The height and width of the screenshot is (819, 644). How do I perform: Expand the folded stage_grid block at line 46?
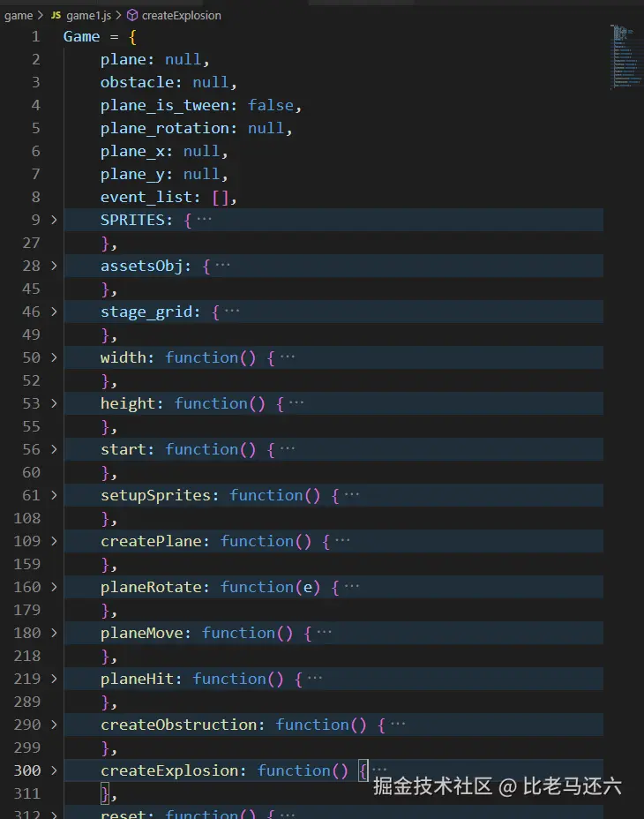click(x=54, y=312)
